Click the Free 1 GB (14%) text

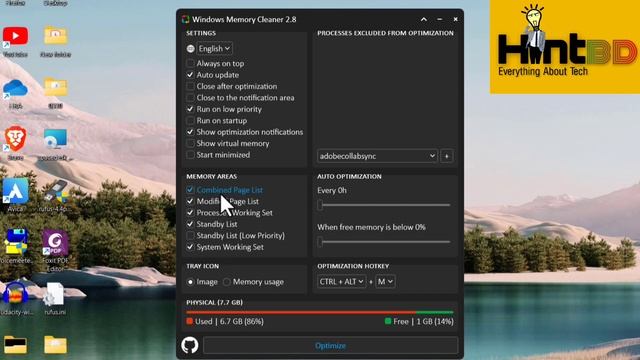[x=423, y=322]
